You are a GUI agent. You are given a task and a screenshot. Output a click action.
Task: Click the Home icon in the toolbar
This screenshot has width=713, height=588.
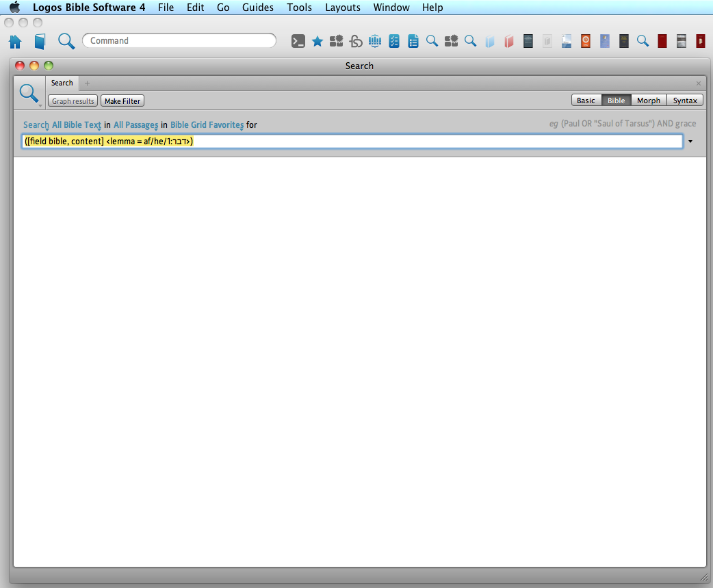point(15,41)
